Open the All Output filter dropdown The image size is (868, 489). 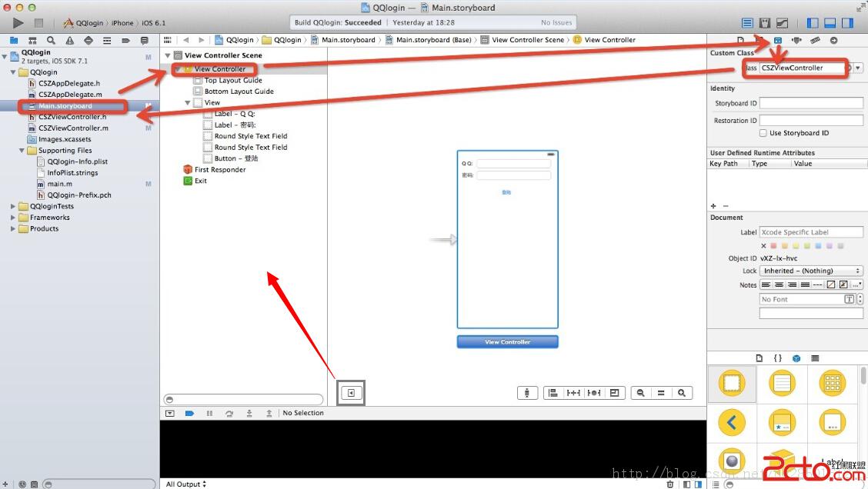click(x=186, y=484)
